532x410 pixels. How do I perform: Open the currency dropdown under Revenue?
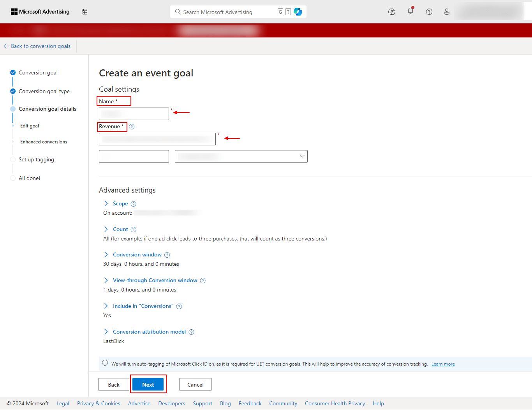(x=241, y=156)
